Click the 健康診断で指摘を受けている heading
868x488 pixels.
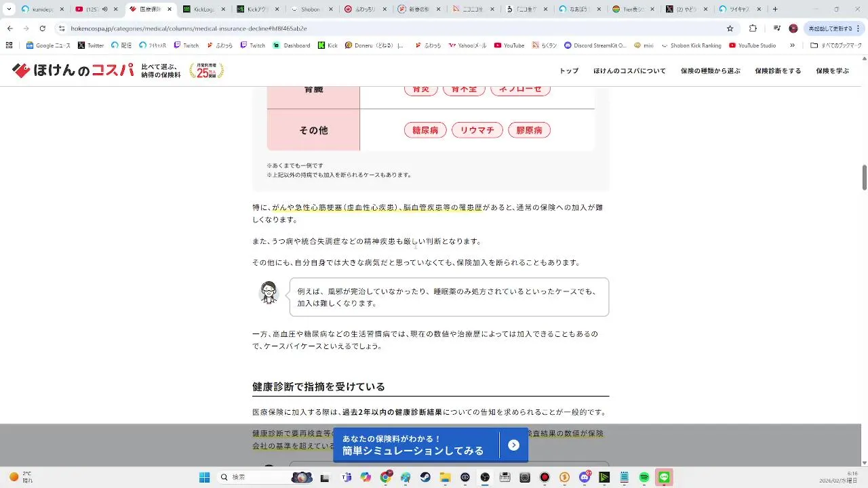click(x=319, y=386)
